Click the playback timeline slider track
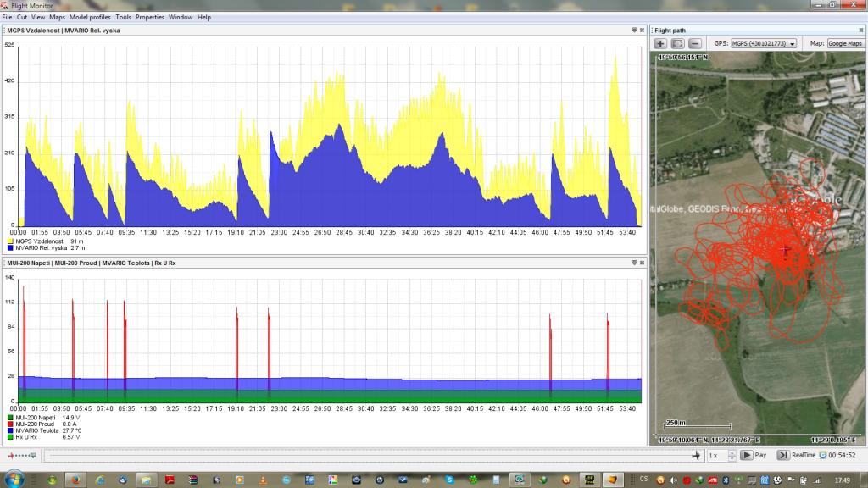This screenshot has height=488, width=868. [364, 455]
